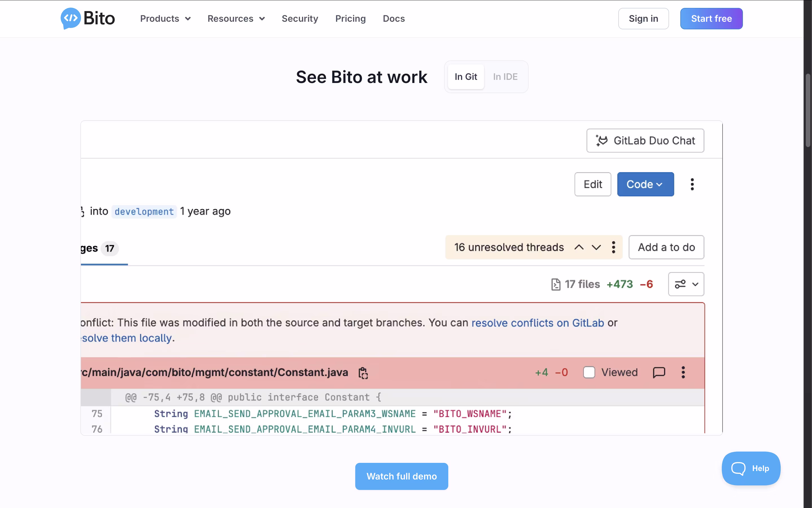Open the Resources dropdown menu
This screenshot has width=812, height=508.
(236, 18)
